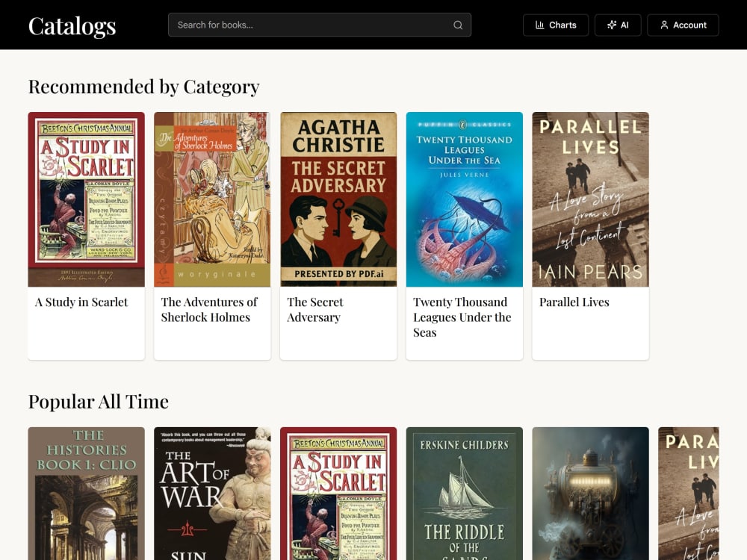The height and width of the screenshot is (560, 747).
Task: Open A Study in Scarlet in Popular All Time
Action: pos(338,494)
